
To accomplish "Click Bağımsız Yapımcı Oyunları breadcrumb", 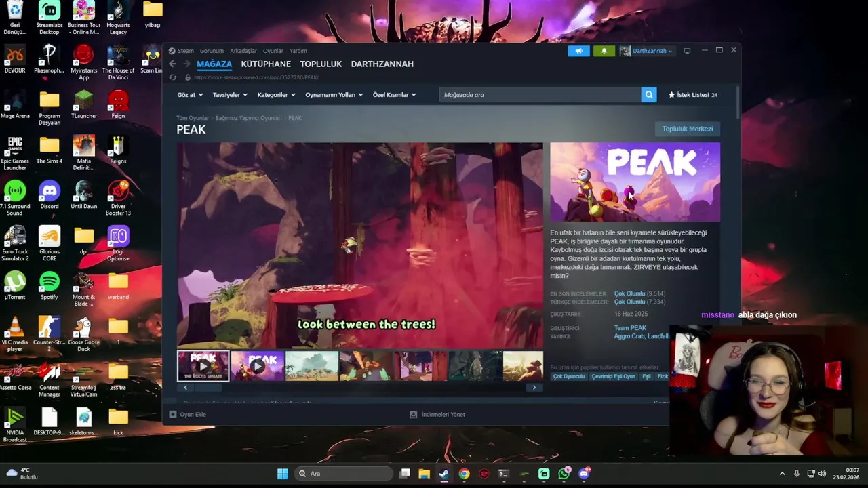I will click(x=248, y=118).
